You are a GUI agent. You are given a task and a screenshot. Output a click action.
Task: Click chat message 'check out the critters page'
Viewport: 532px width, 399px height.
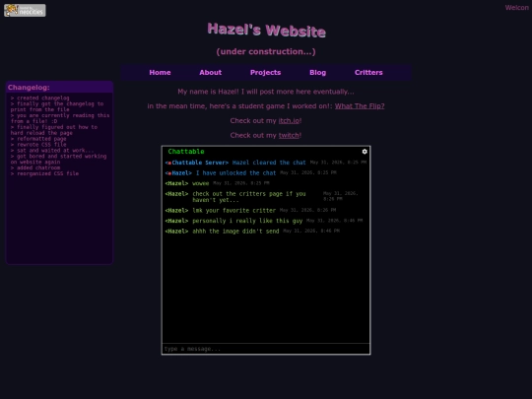click(x=249, y=197)
